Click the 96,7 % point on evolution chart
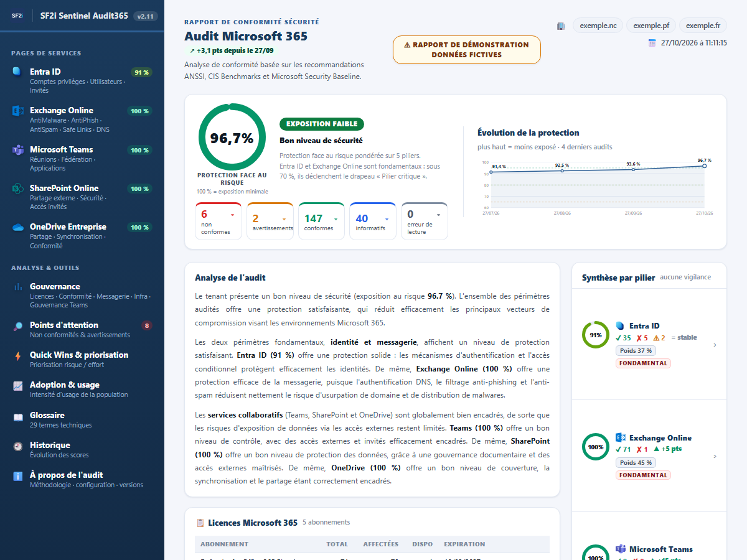The height and width of the screenshot is (560, 747). (704, 166)
